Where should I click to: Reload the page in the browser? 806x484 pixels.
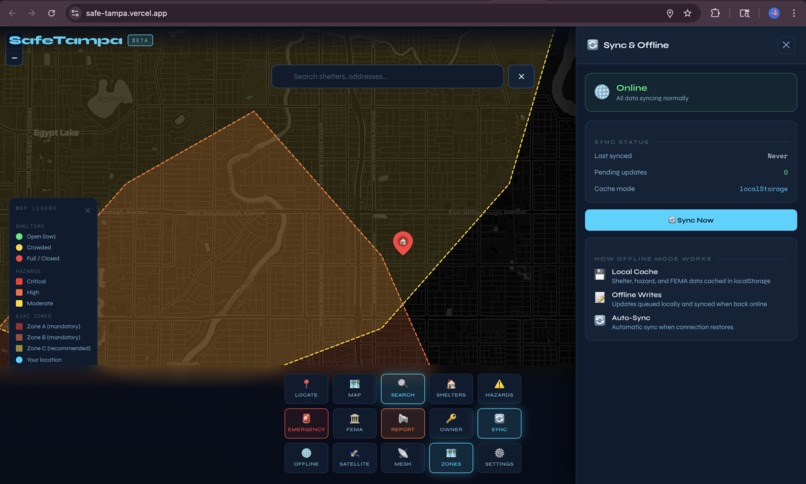click(51, 13)
